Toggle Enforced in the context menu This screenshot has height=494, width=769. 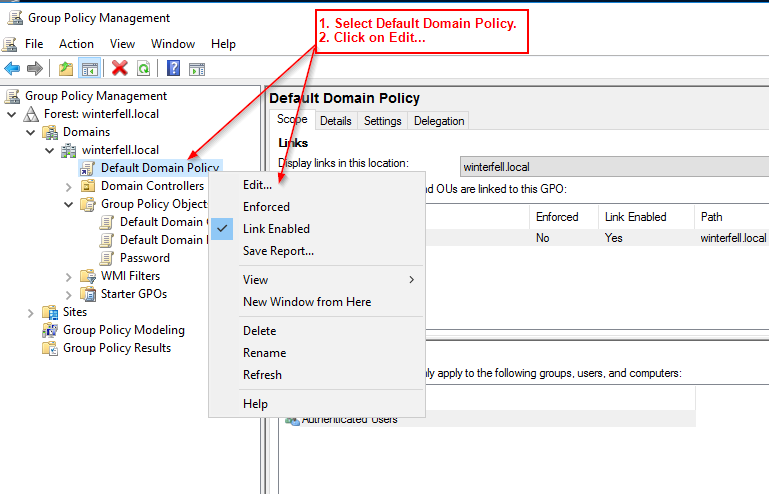point(266,207)
